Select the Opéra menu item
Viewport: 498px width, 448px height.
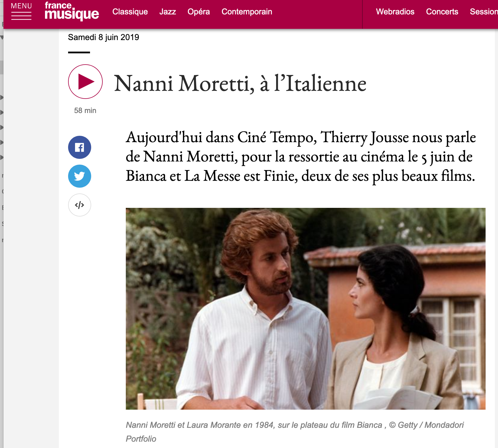pyautogui.click(x=199, y=12)
